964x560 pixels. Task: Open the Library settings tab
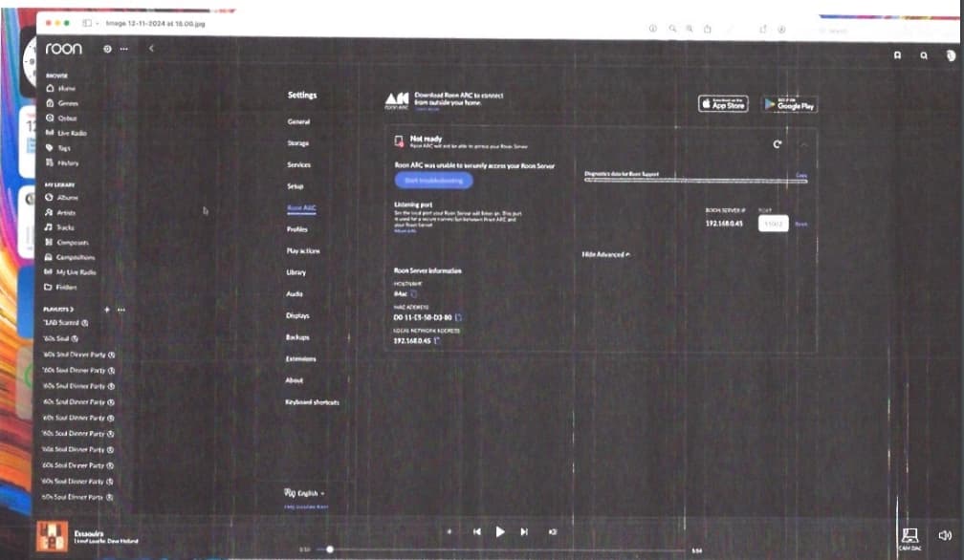coord(296,272)
